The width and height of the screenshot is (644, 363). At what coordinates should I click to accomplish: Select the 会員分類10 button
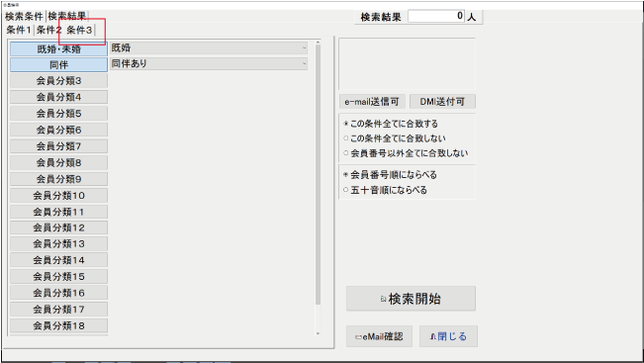pyautogui.click(x=58, y=196)
